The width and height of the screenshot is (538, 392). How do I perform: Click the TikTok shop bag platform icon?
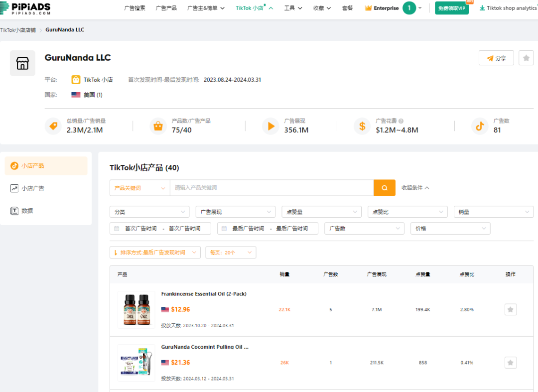[76, 80]
